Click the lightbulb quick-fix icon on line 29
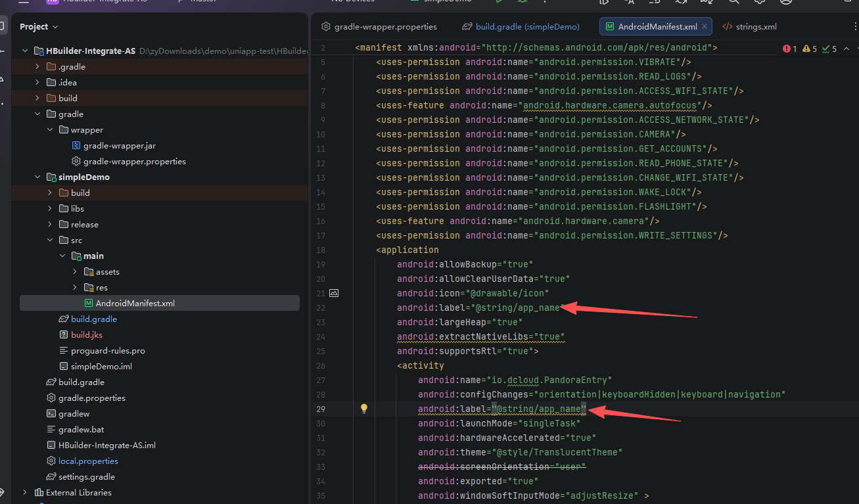Image resolution: width=859 pixels, height=504 pixels. 364,408
